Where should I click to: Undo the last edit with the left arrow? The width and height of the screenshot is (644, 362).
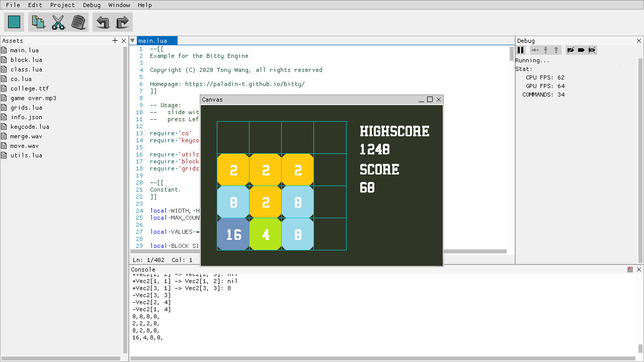point(103,22)
